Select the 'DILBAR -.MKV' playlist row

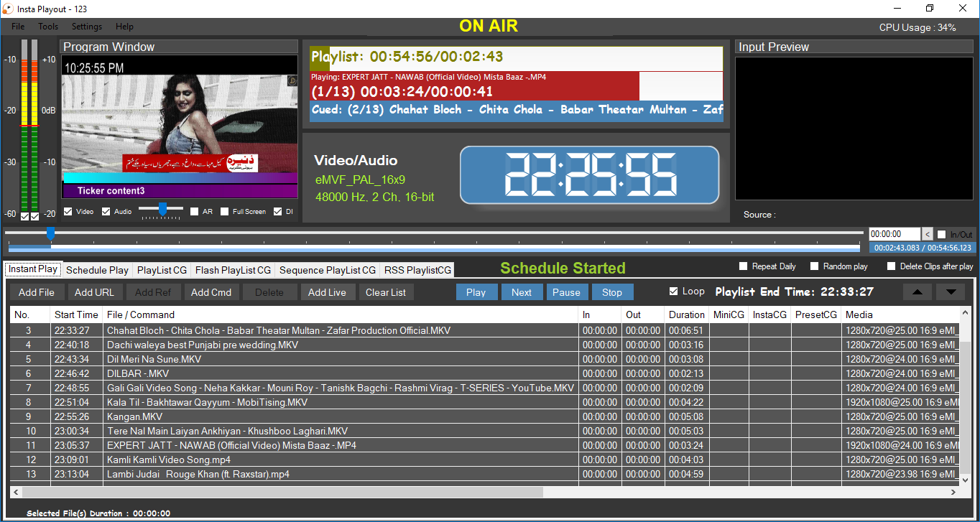coord(484,373)
